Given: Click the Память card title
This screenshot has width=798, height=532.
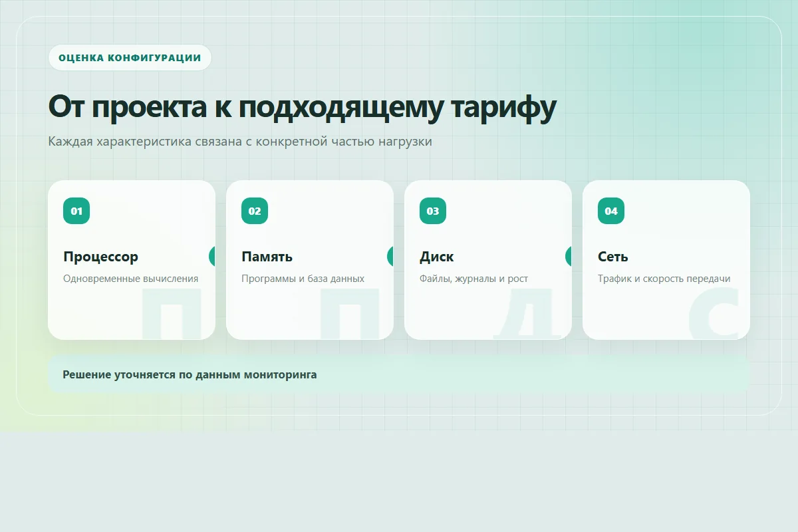Looking at the screenshot, I should [x=267, y=257].
